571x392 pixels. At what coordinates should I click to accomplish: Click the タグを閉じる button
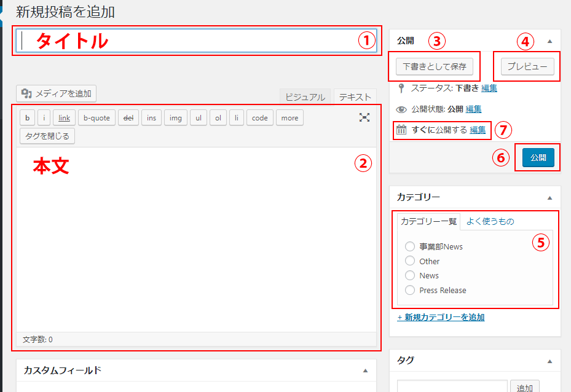click(x=47, y=136)
